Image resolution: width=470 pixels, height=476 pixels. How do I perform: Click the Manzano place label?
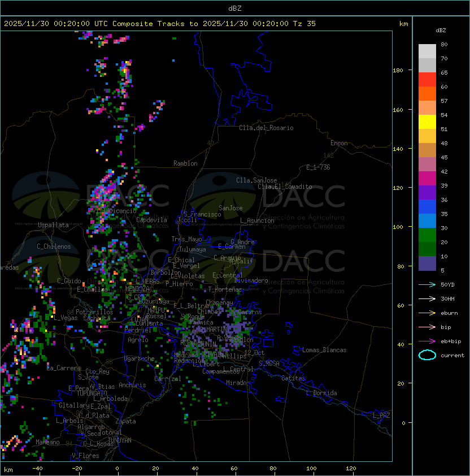(x=47, y=442)
